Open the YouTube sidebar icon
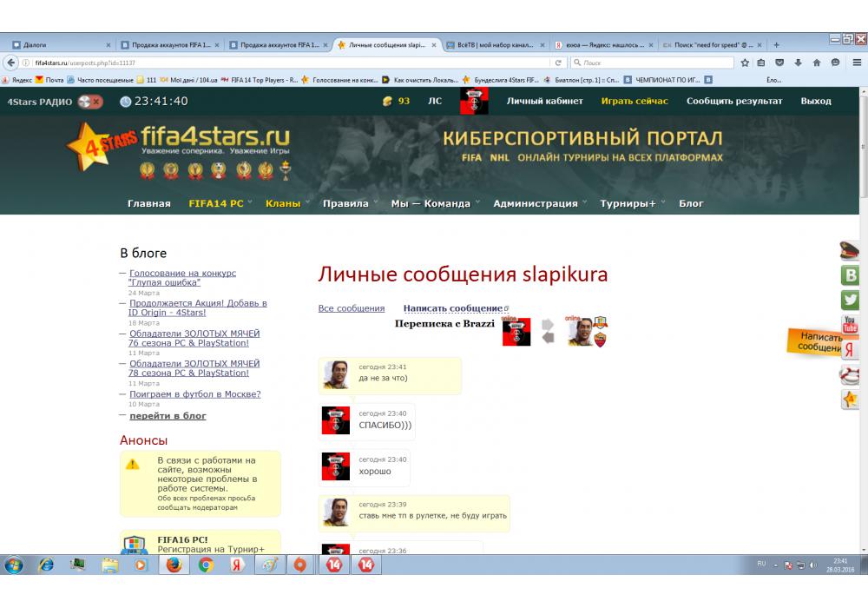 coord(851,326)
